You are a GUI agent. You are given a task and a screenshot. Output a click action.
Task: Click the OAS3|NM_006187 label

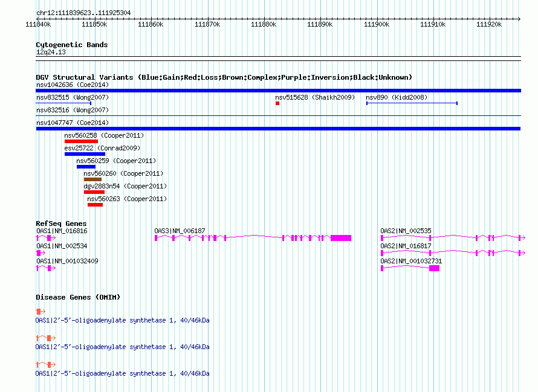(x=180, y=231)
